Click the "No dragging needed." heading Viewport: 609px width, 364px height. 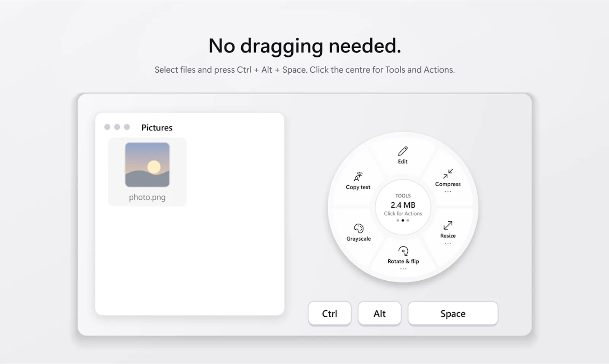tap(305, 46)
